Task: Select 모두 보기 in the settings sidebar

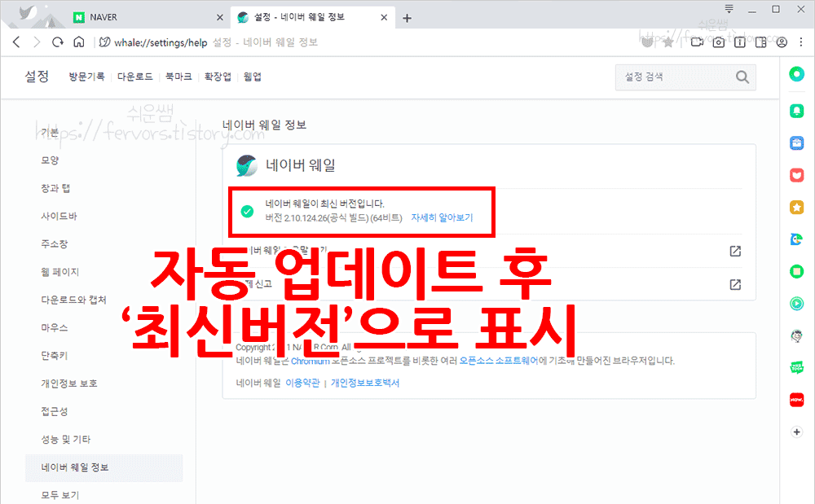Action: coord(60,495)
